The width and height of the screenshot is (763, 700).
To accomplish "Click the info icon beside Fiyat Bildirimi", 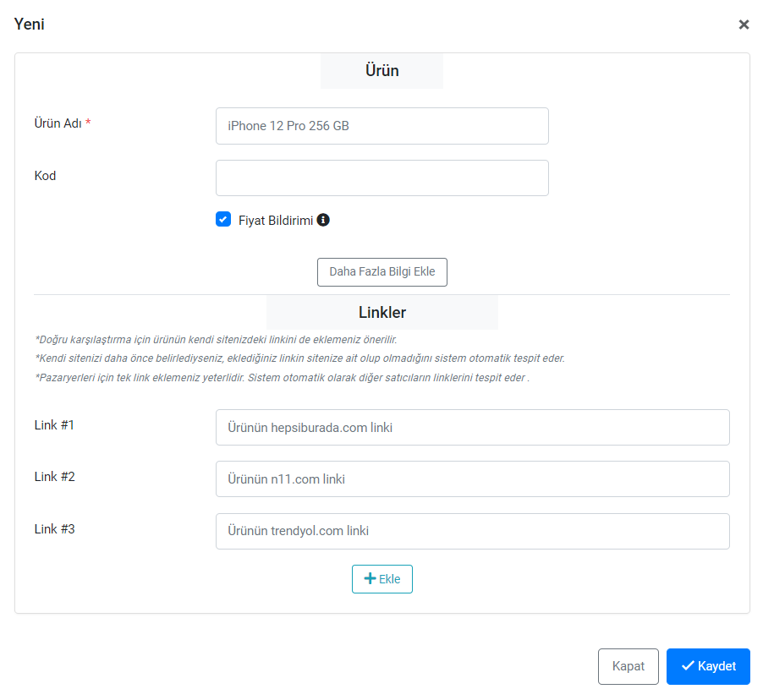I will point(323,220).
